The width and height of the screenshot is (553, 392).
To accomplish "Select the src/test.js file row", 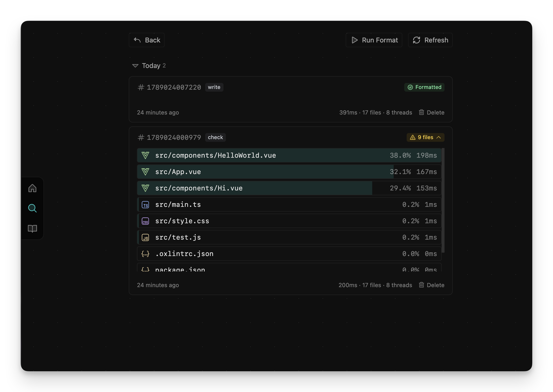I will tap(289, 237).
